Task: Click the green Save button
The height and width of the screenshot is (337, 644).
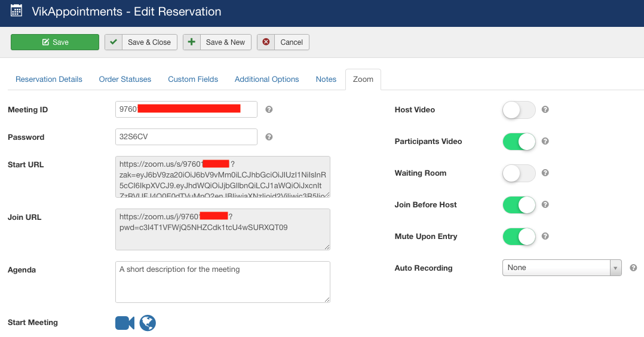Action: tap(55, 42)
